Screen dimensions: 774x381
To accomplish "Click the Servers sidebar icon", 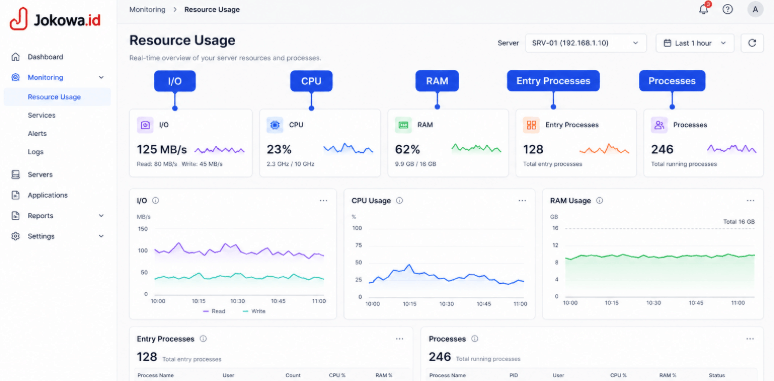I will point(16,175).
